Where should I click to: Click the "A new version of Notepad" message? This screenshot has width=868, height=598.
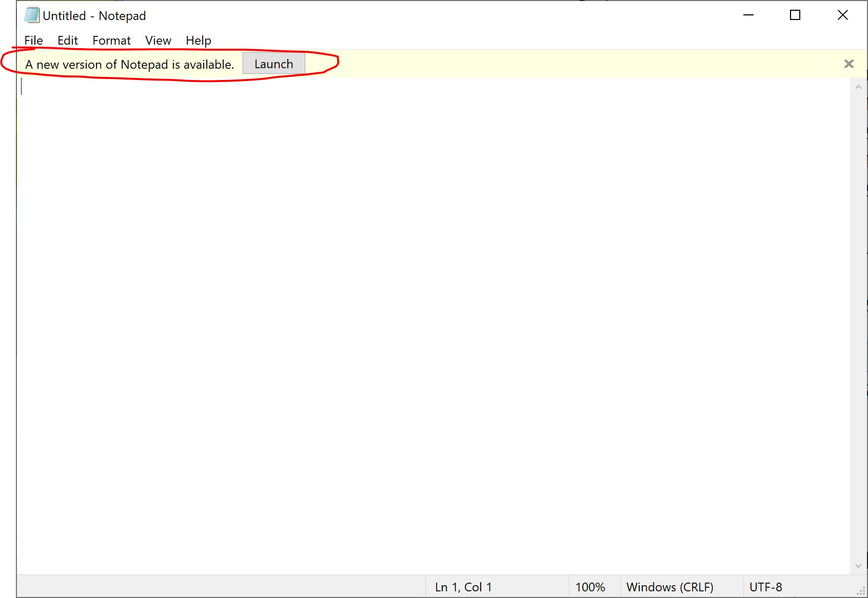(129, 65)
